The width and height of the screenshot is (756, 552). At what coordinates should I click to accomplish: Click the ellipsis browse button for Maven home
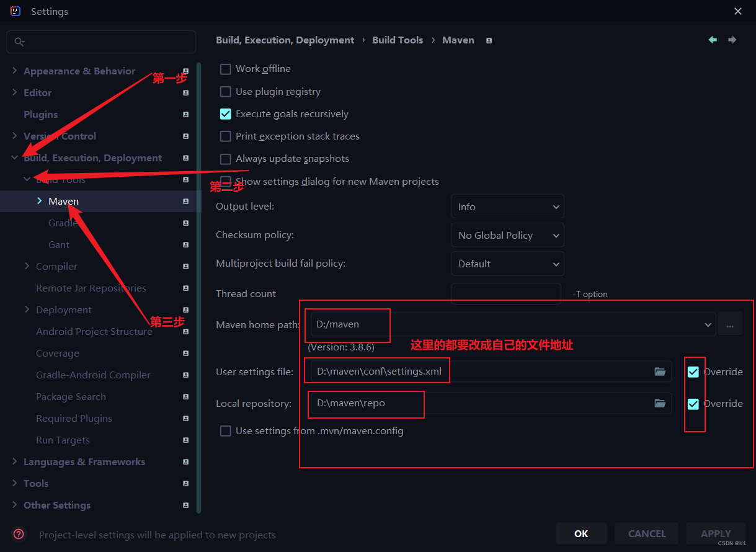coord(730,324)
